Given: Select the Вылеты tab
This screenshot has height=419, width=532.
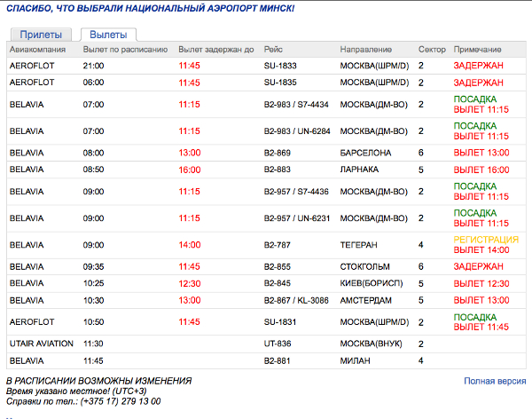Looking at the screenshot, I should (x=107, y=34).
